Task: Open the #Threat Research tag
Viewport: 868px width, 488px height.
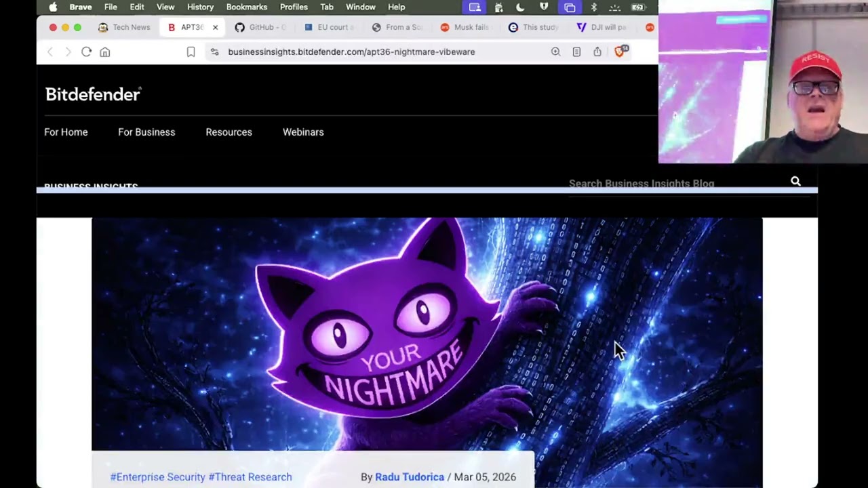Action: tap(250, 477)
